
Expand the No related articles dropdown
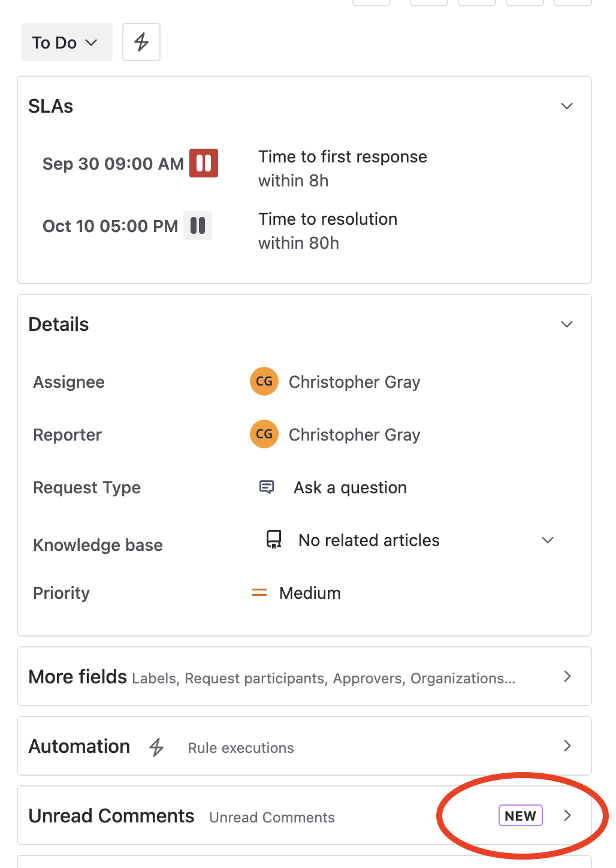click(x=547, y=540)
